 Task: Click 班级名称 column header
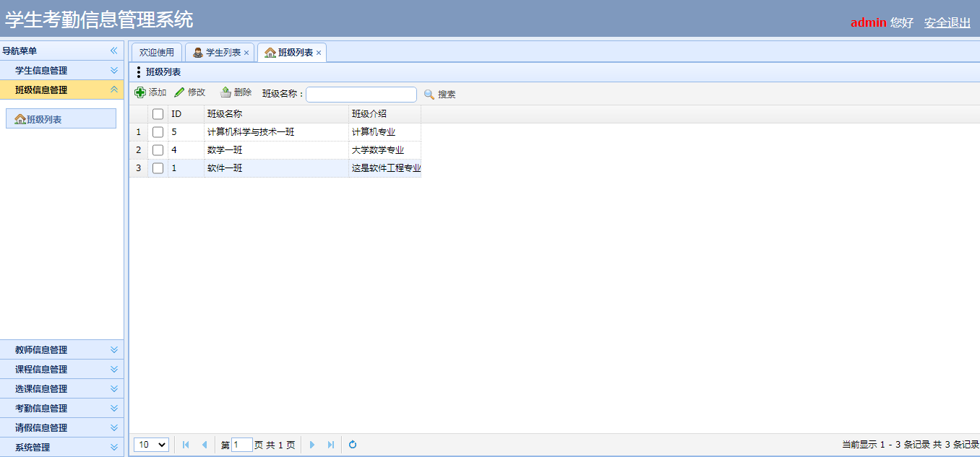pyautogui.click(x=276, y=114)
